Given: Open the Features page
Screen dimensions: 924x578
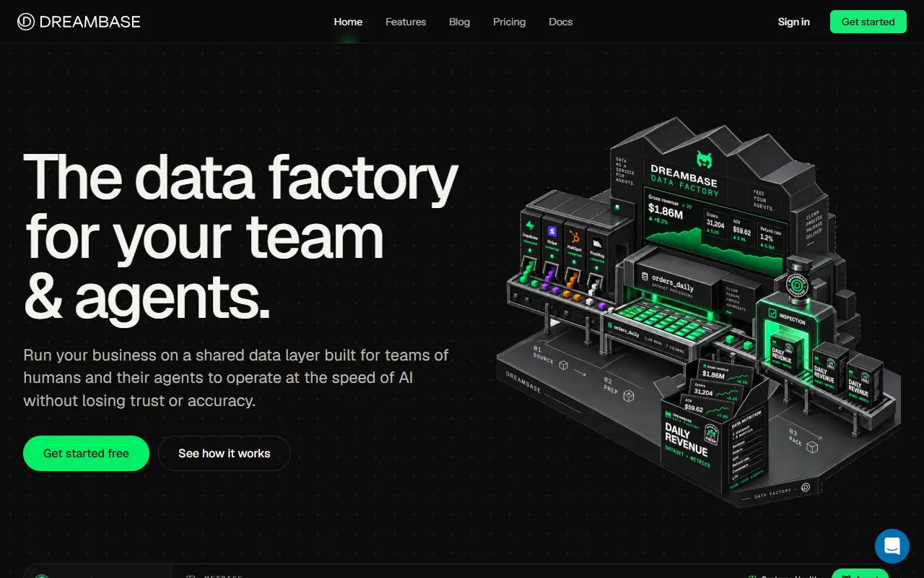Looking at the screenshot, I should tap(406, 22).
